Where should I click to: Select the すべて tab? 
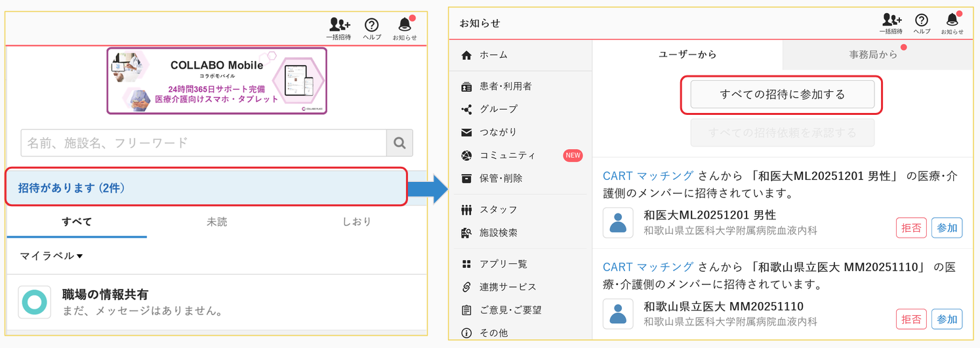tap(77, 222)
